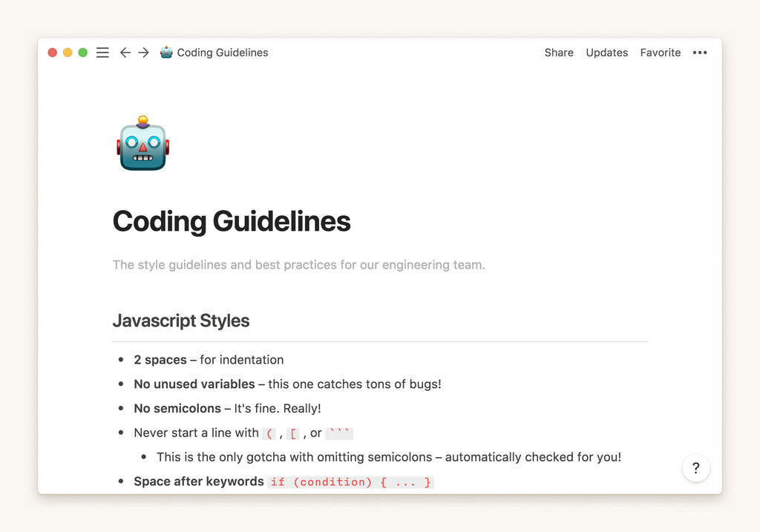The width and height of the screenshot is (760, 532).
Task: Click the "[" inline code snippet
Action: (x=292, y=433)
